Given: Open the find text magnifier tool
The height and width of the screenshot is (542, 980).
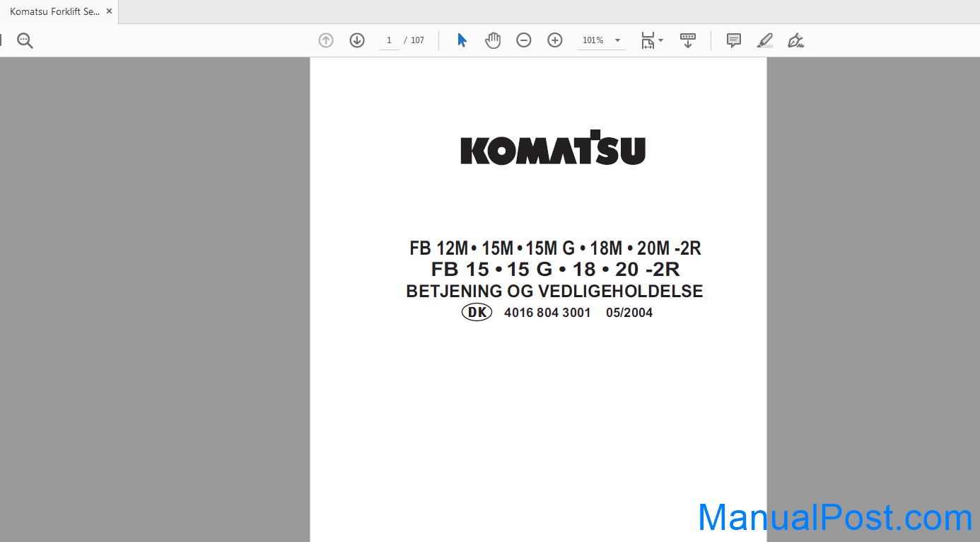Looking at the screenshot, I should coord(25,40).
